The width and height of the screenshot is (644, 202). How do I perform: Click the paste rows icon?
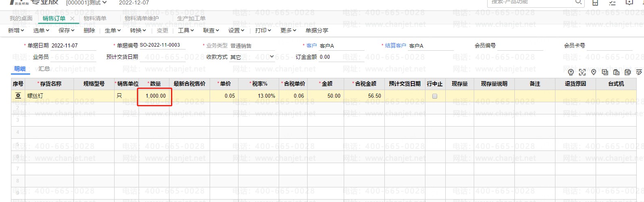(x=616, y=72)
